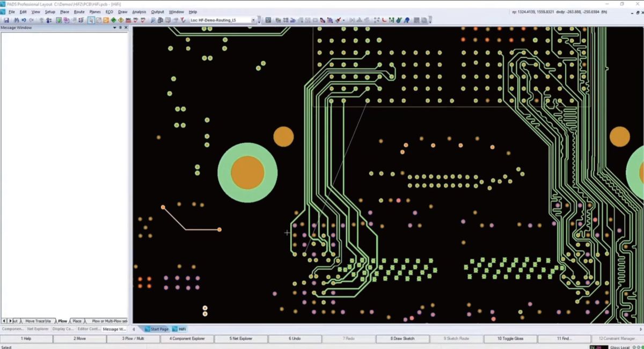Viewport: 644px width, 349px height.
Task: Click the magnifier zoom icon in toolbar
Action: (153, 20)
